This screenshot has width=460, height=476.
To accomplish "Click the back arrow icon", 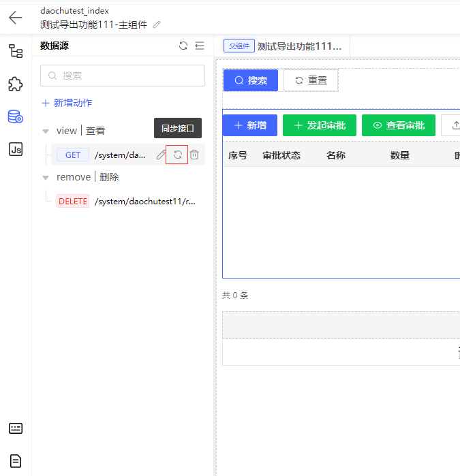I will tap(16, 17).
